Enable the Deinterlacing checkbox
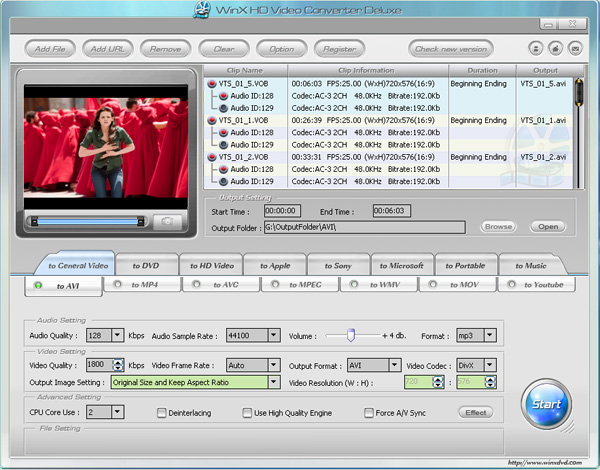The width and height of the screenshot is (600, 470). tap(161, 412)
